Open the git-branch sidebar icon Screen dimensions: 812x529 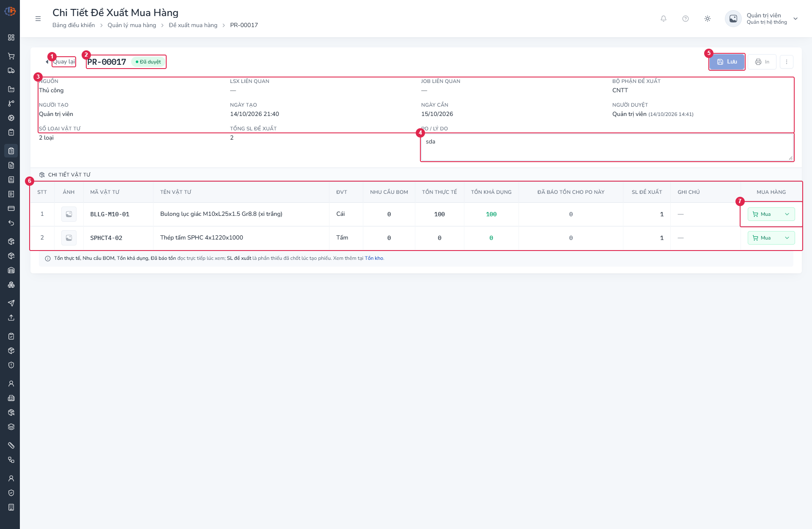11,104
